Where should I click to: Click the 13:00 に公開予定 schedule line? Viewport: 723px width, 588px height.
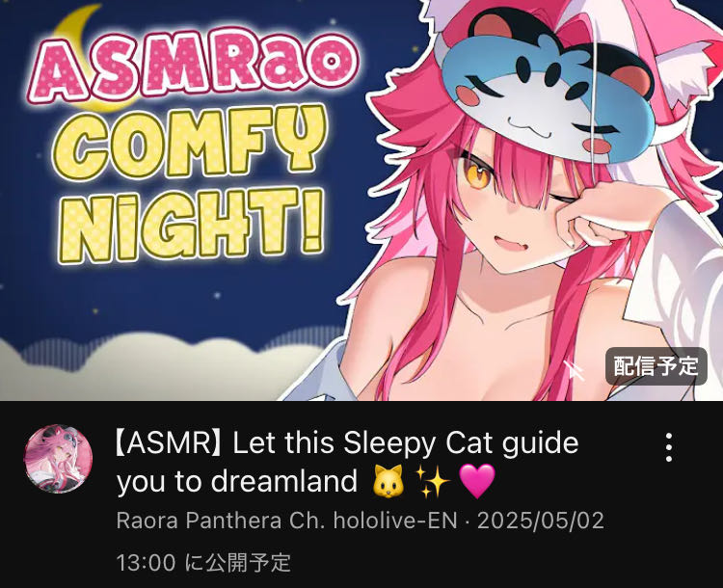pos(203,563)
